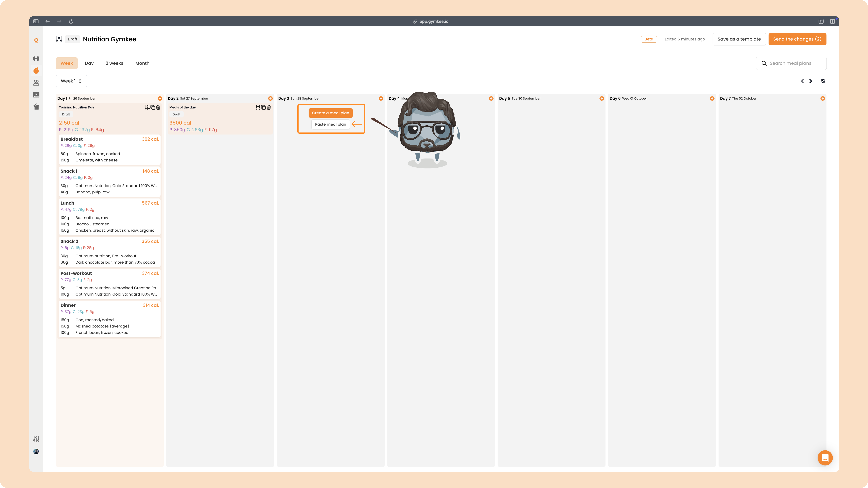Add a meal plan to Day 7
868x488 pixels.
point(823,98)
